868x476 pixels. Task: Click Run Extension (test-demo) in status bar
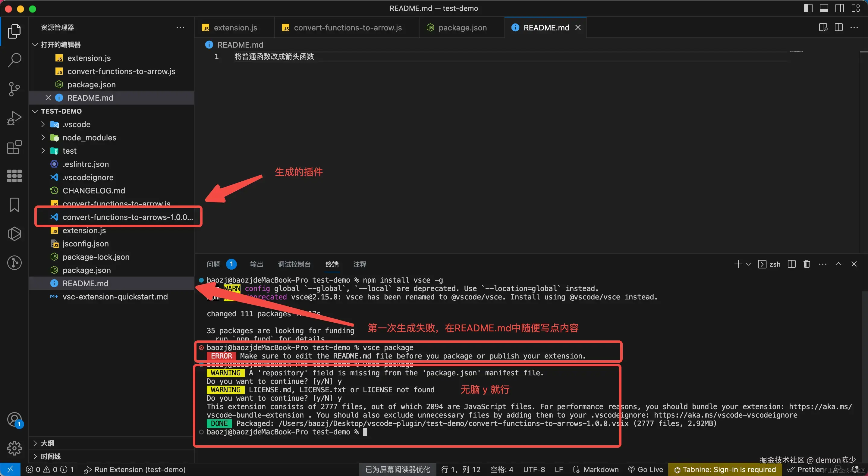[135, 470]
